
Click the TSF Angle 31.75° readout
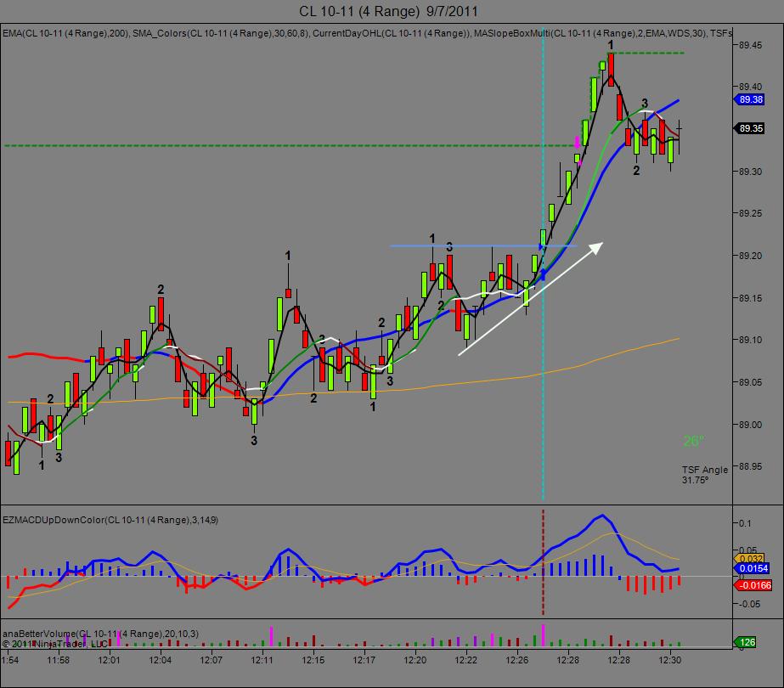pos(704,475)
